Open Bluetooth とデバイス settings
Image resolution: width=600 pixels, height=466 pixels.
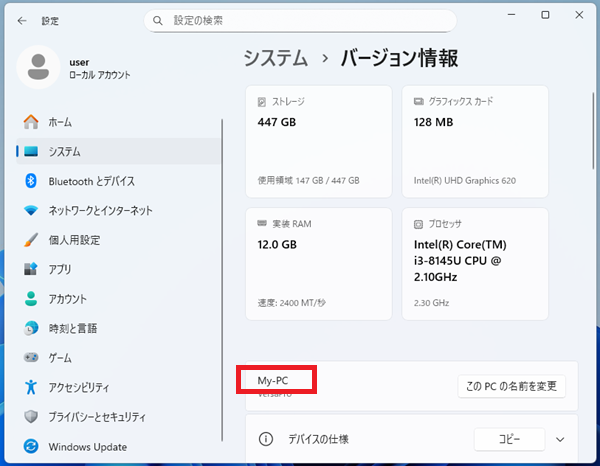coord(118,181)
